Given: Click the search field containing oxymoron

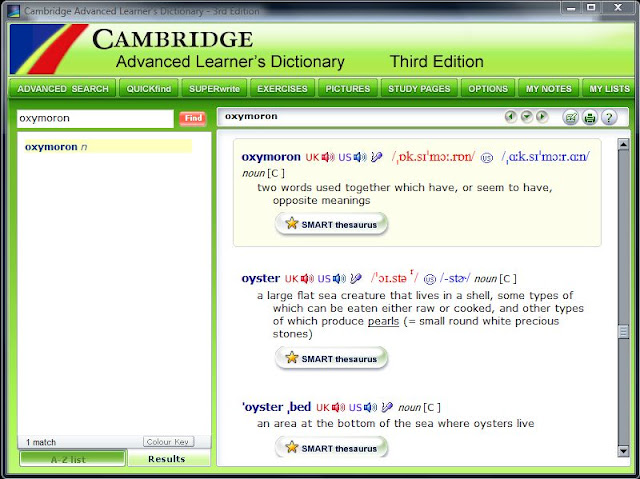Looking at the screenshot, I should coord(95,118).
